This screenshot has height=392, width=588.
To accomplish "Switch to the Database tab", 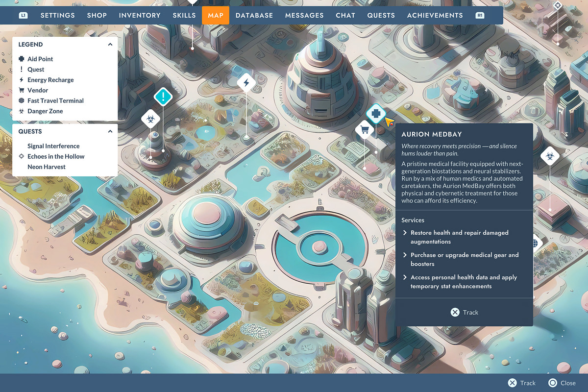I will pos(254,15).
